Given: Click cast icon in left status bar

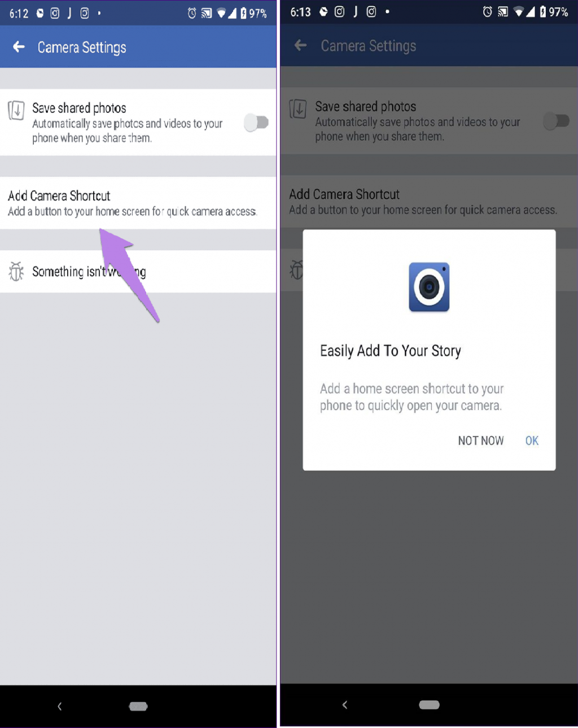Looking at the screenshot, I should pos(207,13).
